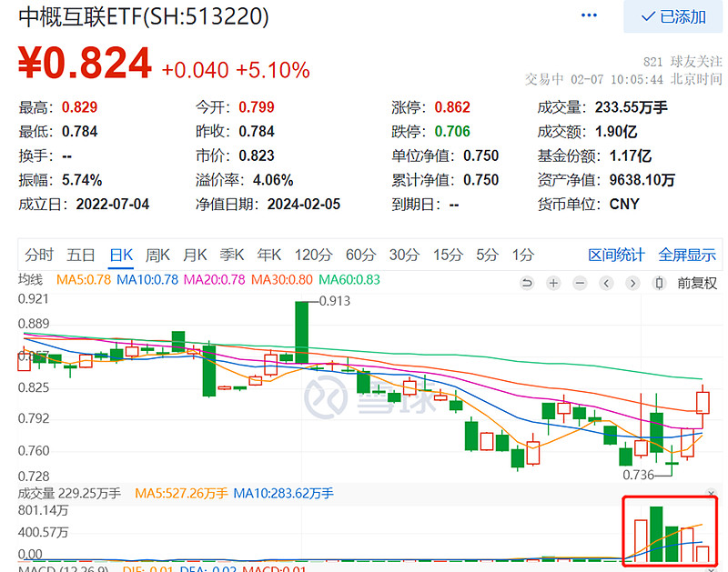Select the candlestick display icon

[658, 283]
